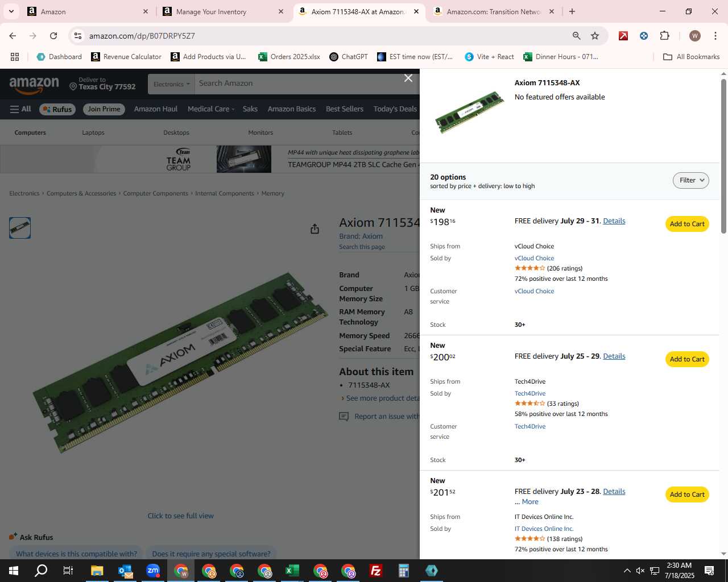Open the All Bookmarks folder

tap(692, 57)
